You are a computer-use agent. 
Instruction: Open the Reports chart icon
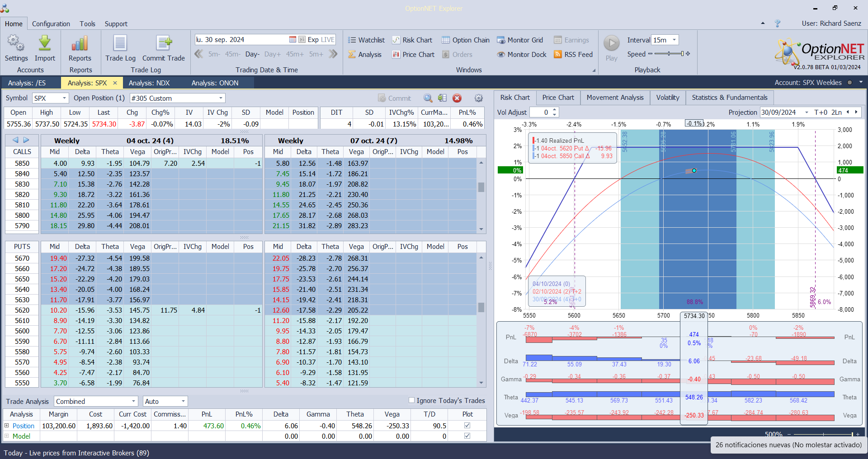tap(80, 44)
